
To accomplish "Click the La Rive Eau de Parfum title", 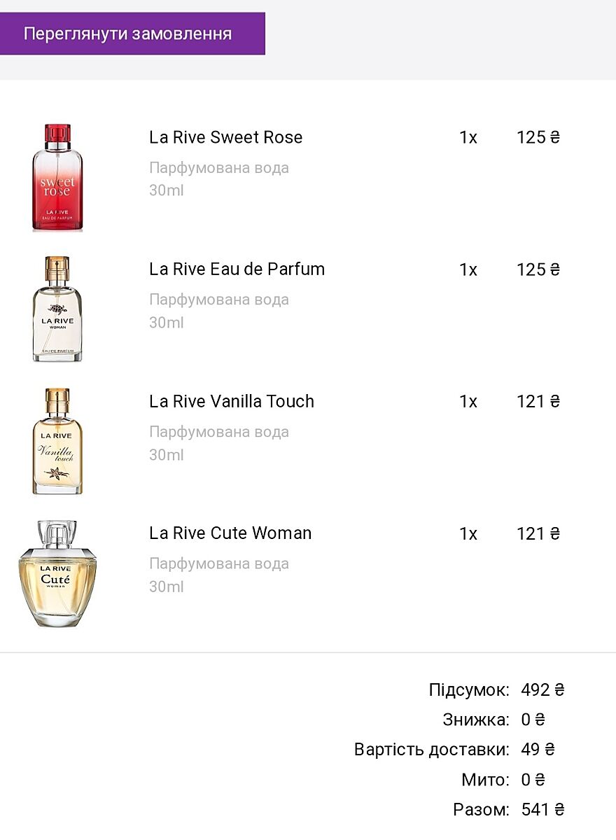I will [x=237, y=269].
